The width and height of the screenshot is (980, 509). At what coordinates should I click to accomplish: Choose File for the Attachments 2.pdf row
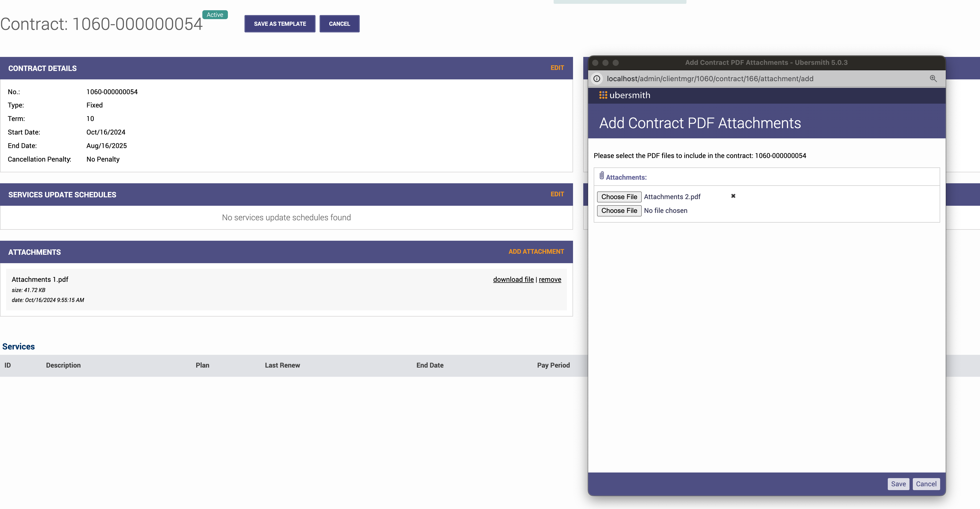(619, 197)
